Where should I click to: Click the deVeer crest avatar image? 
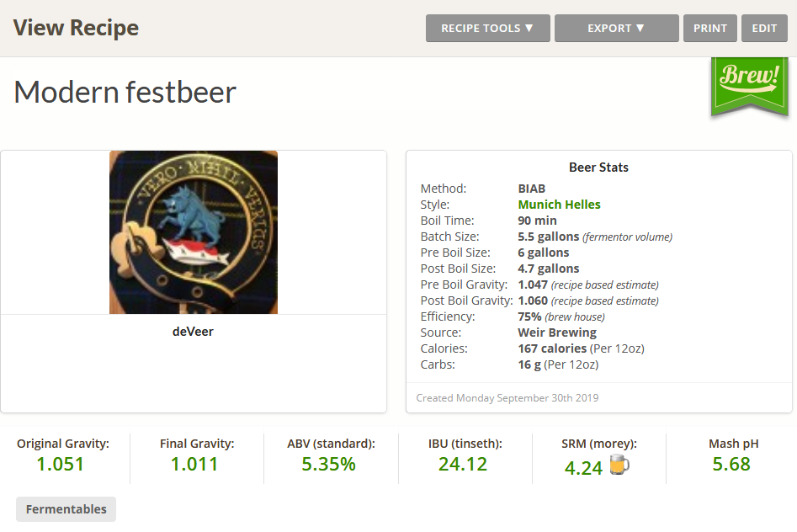click(194, 232)
